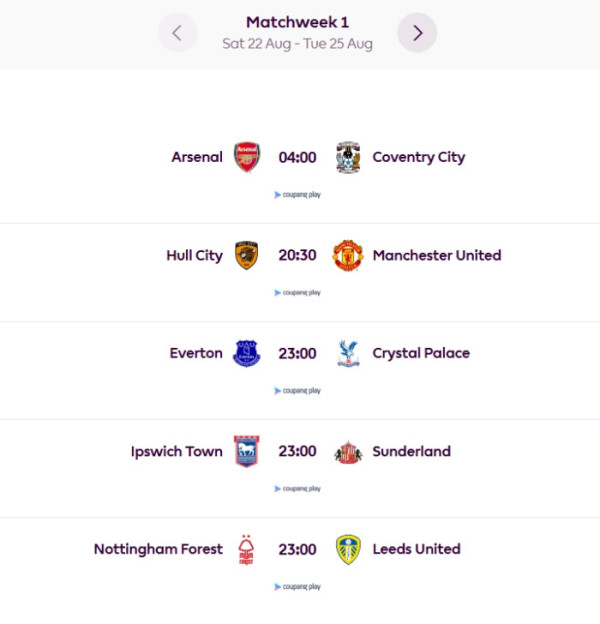This screenshot has height=624, width=600.
Task: Click the Leeds United crest
Action: (348, 550)
